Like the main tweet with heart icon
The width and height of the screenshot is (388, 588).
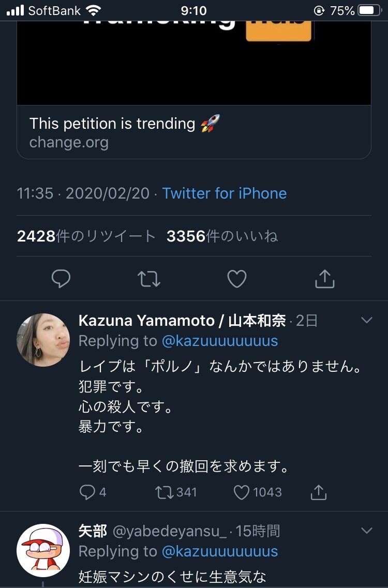click(x=237, y=279)
